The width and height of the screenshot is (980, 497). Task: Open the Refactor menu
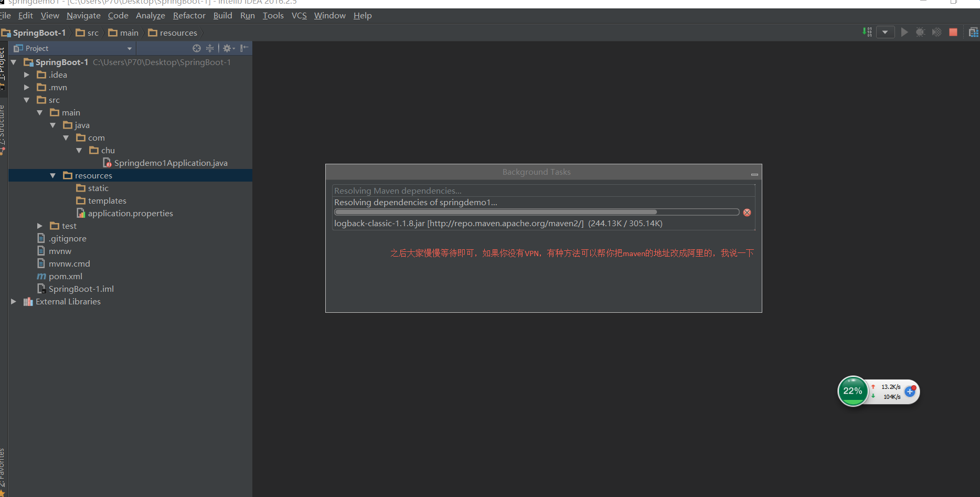click(189, 16)
